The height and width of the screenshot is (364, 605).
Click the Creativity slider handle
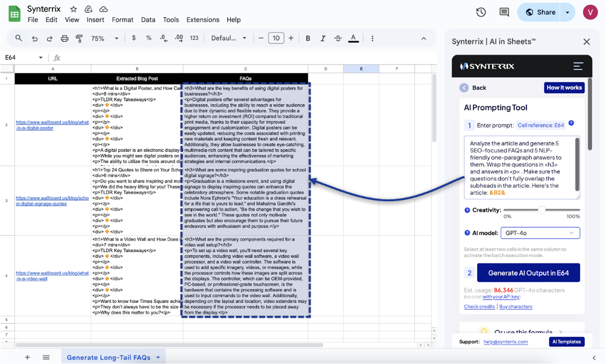(x=541, y=210)
